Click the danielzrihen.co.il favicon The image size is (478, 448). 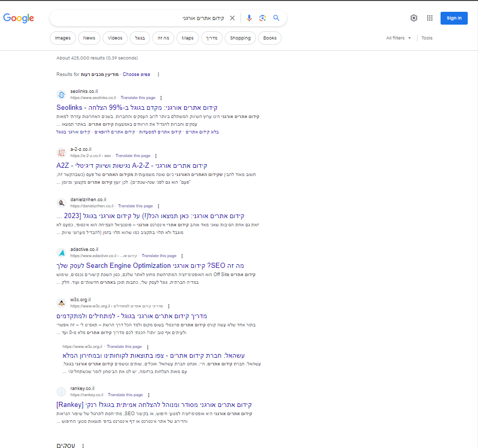pyautogui.click(x=61, y=203)
